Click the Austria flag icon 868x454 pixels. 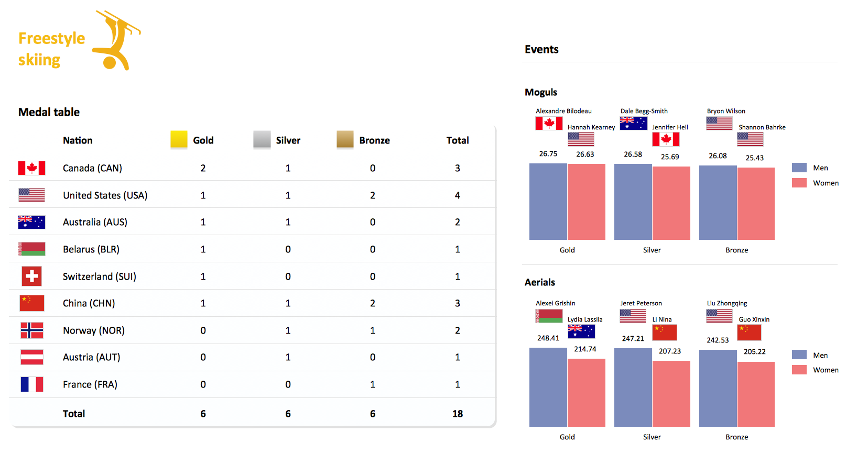(31, 357)
